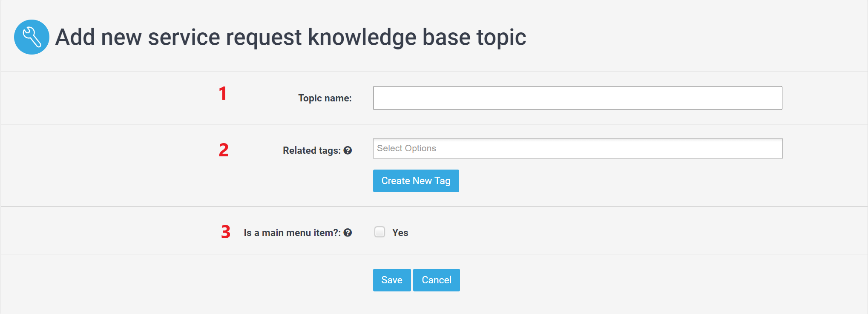Click the red number 2 marker
Viewport: 868px width, 314px height.
[x=224, y=150]
